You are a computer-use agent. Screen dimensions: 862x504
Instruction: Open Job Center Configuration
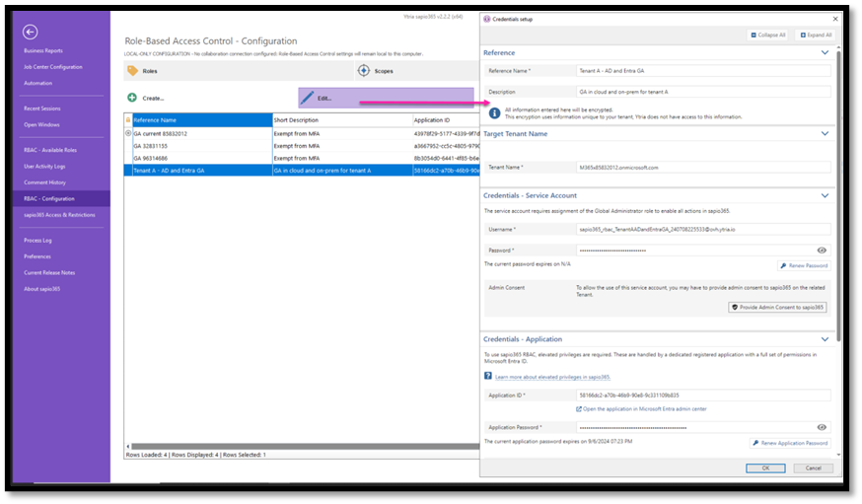point(53,67)
